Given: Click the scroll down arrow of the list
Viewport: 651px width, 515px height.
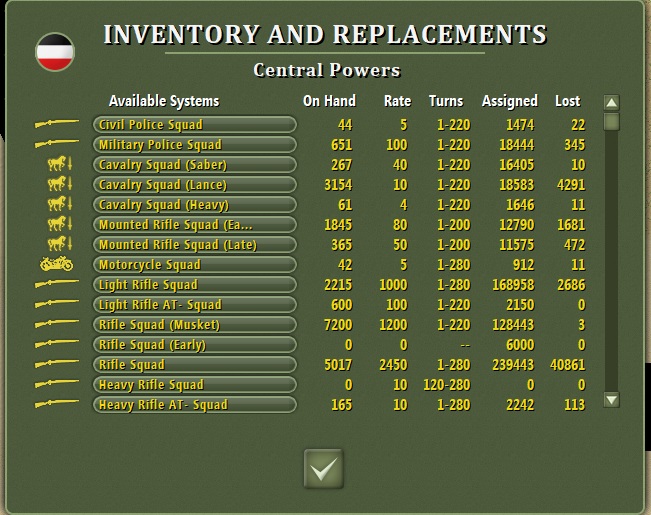Looking at the screenshot, I should point(612,400).
